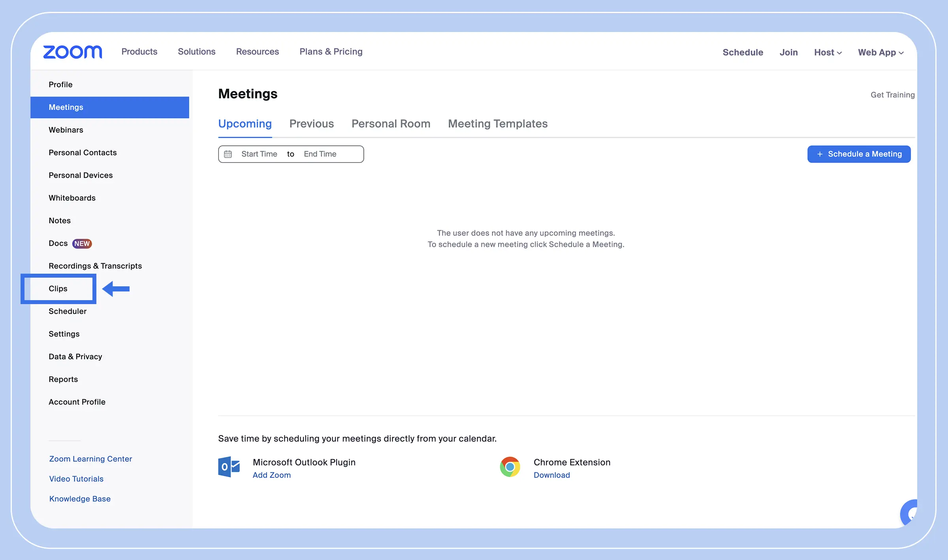Click the Schedule a Meeting button
This screenshot has height=560, width=948.
coord(859,154)
